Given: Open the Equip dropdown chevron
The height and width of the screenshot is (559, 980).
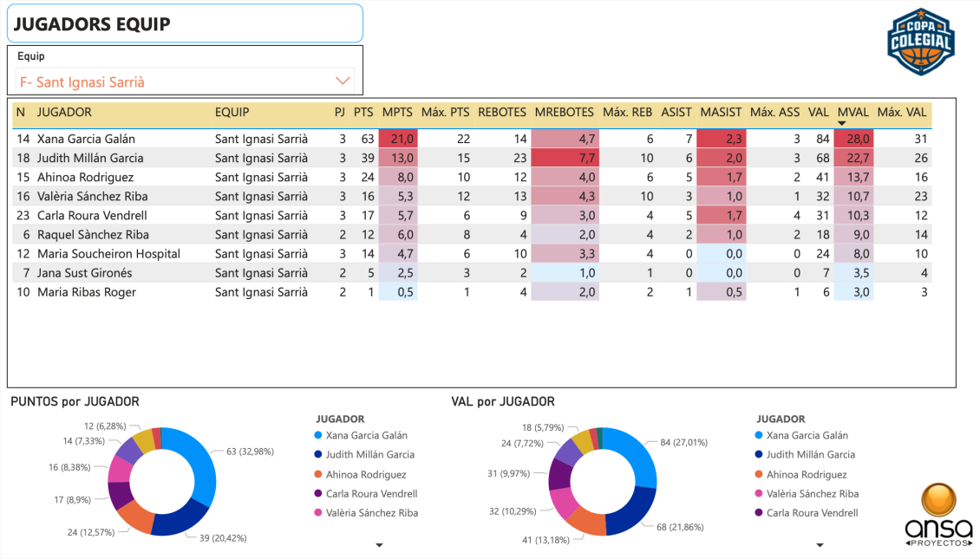Looking at the screenshot, I should [x=343, y=81].
